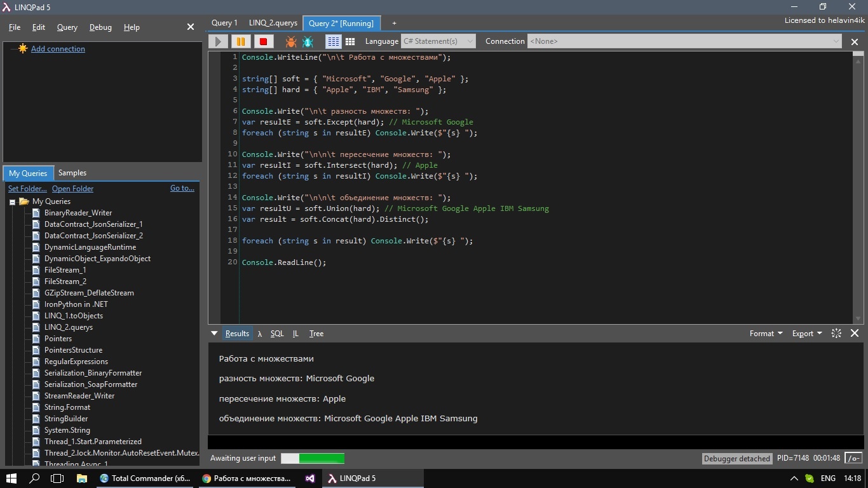Click the RegularExpressions file icon

click(x=36, y=362)
